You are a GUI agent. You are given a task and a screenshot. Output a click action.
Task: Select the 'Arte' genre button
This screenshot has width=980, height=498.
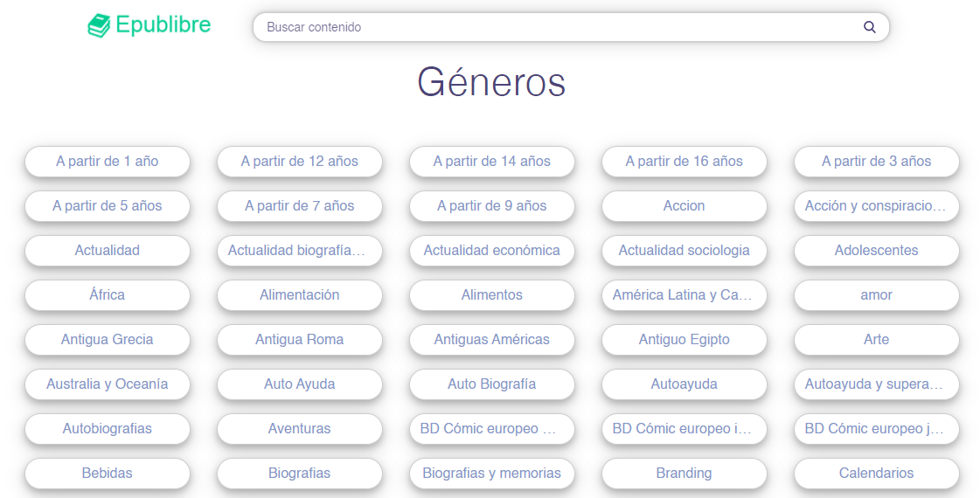pos(876,340)
